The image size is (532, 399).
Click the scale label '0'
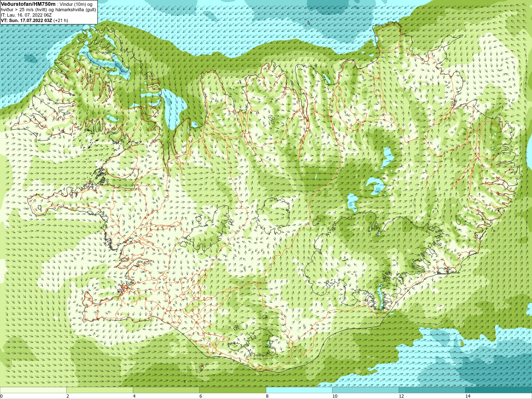click(x=2, y=396)
